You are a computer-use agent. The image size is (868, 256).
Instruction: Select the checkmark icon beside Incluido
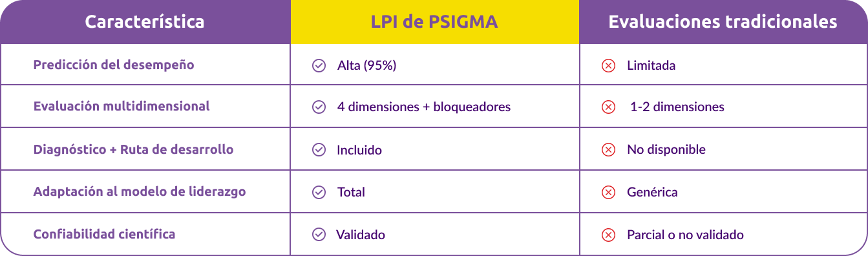click(x=319, y=150)
